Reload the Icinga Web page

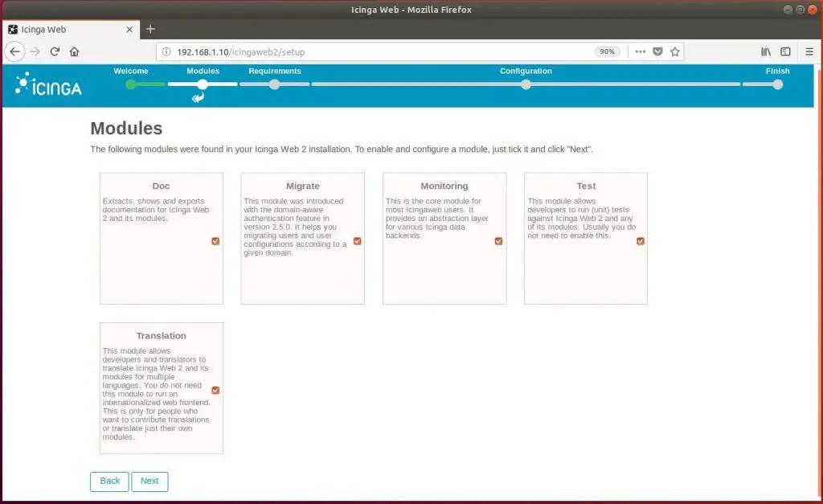click(55, 51)
